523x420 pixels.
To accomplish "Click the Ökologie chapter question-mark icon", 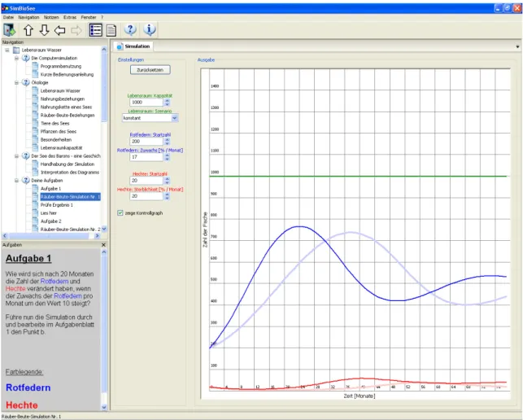I will point(26,82).
